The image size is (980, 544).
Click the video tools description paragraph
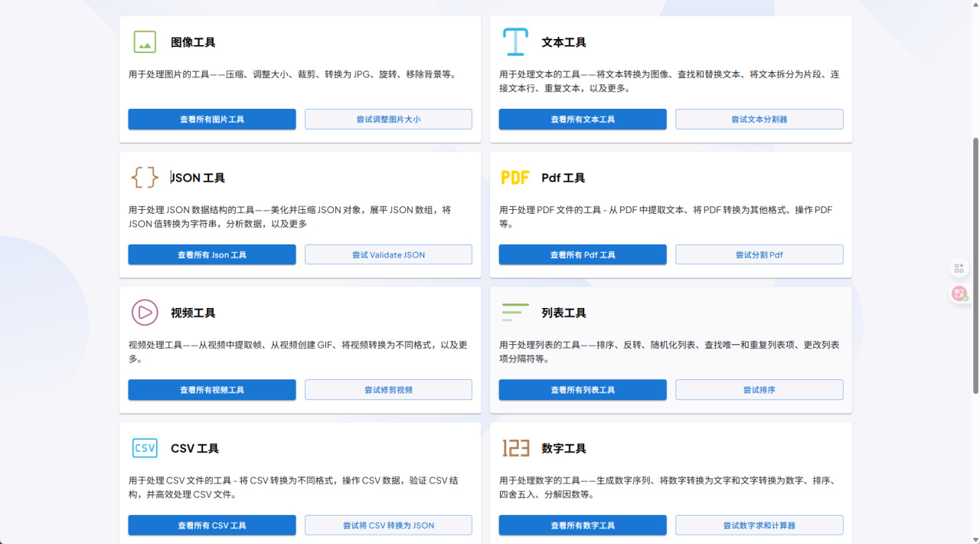coord(298,352)
